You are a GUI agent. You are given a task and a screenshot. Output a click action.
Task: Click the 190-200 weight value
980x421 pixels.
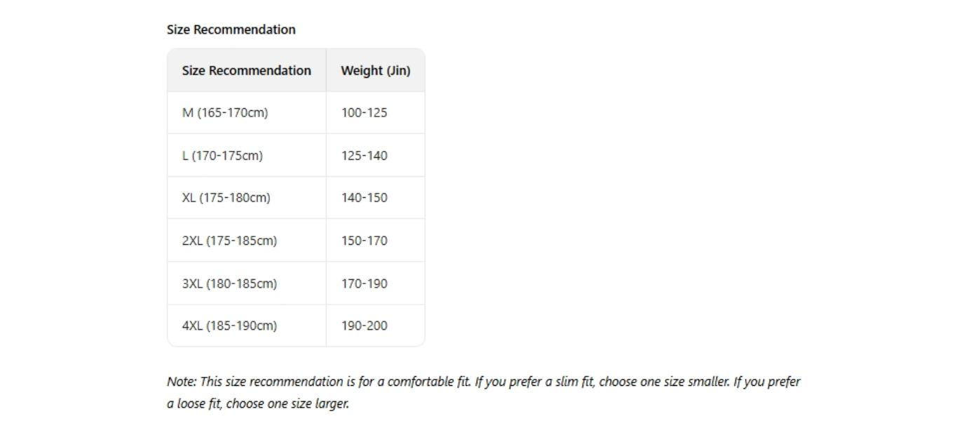[x=364, y=326]
